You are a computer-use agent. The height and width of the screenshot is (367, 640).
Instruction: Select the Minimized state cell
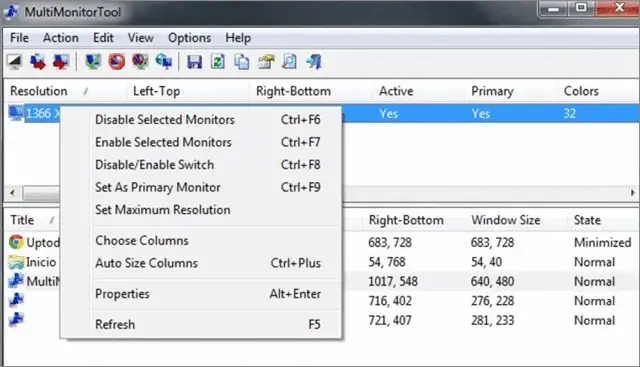click(x=602, y=242)
